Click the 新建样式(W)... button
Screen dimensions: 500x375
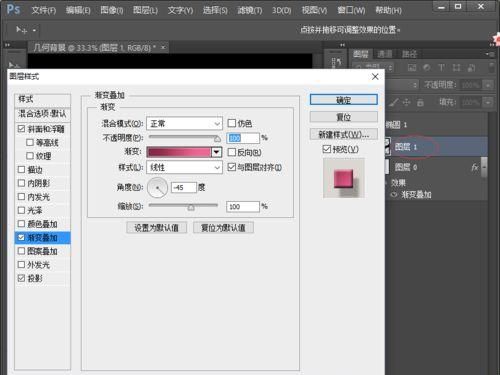click(344, 134)
